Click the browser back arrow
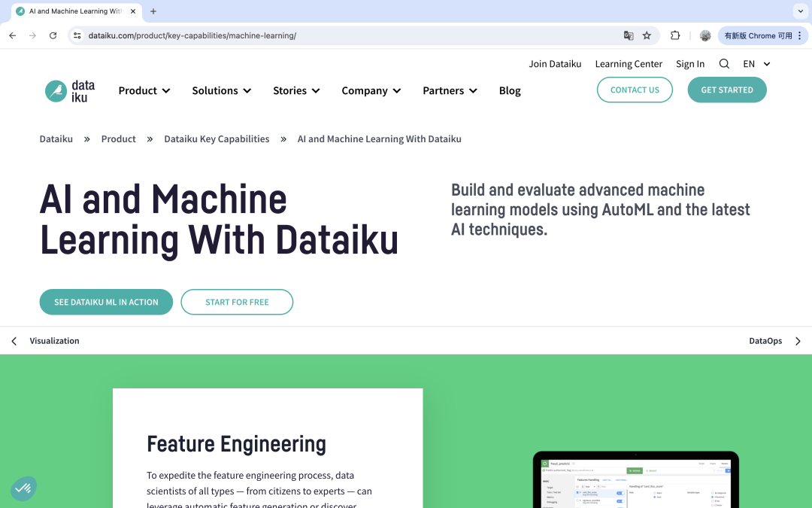This screenshot has width=812, height=508. click(12, 35)
